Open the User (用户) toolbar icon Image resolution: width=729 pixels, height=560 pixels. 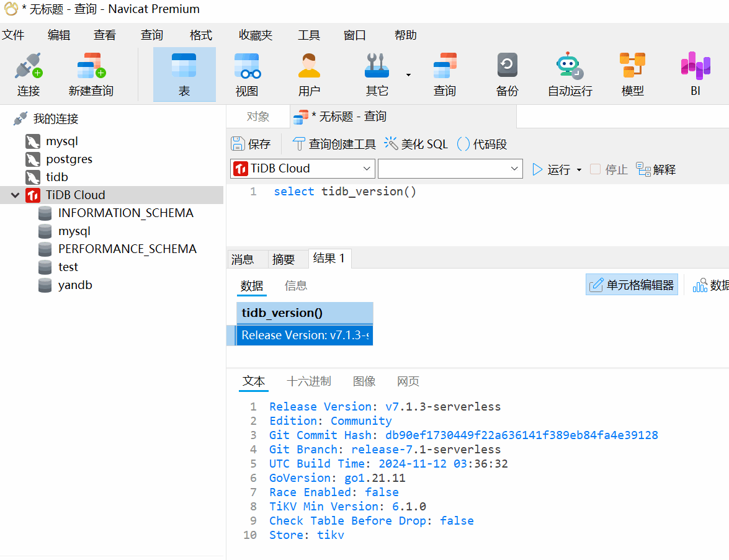(x=309, y=74)
